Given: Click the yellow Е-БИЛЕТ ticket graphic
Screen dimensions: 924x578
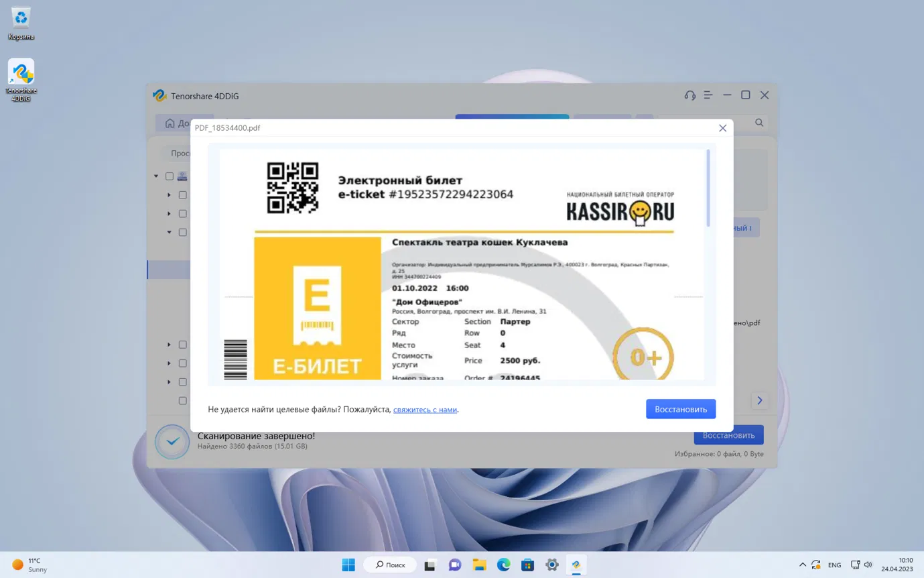Looking at the screenshot, I should tap(318, 308).
